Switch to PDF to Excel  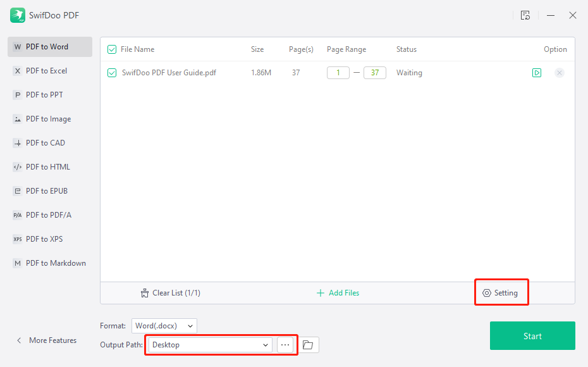tap(50, 71)
